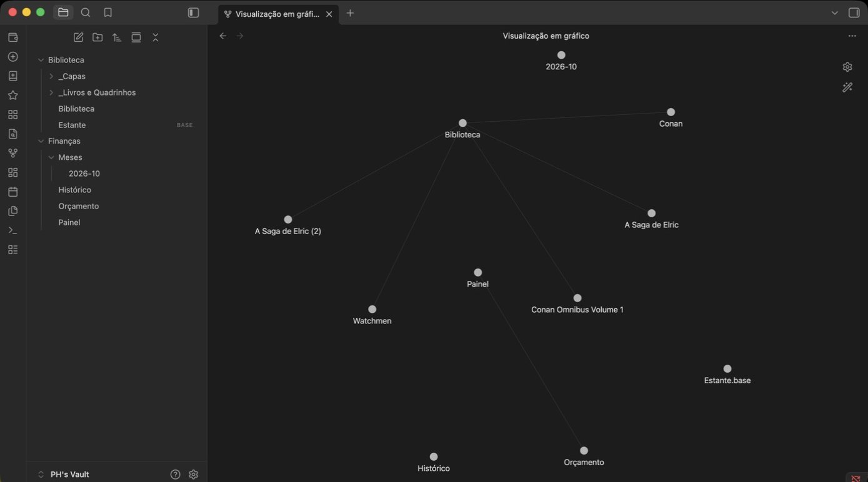Show the file explorer folder tab
Screen dimensions: 868x482
click(63, 12)
